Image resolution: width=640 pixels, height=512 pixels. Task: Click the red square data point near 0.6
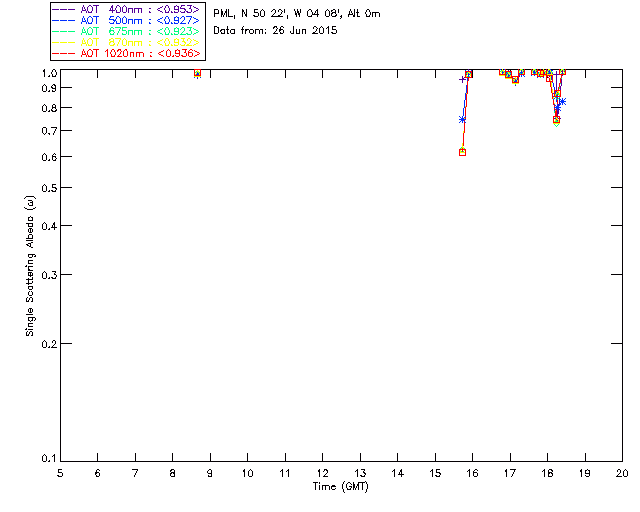[462, 152]
